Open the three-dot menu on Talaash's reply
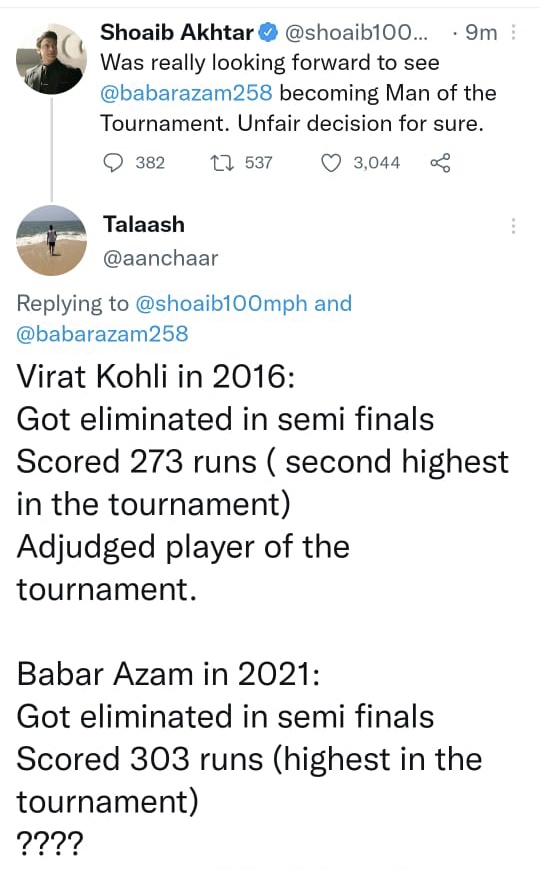This screenshot has width=540, height=870. (513, 226)
